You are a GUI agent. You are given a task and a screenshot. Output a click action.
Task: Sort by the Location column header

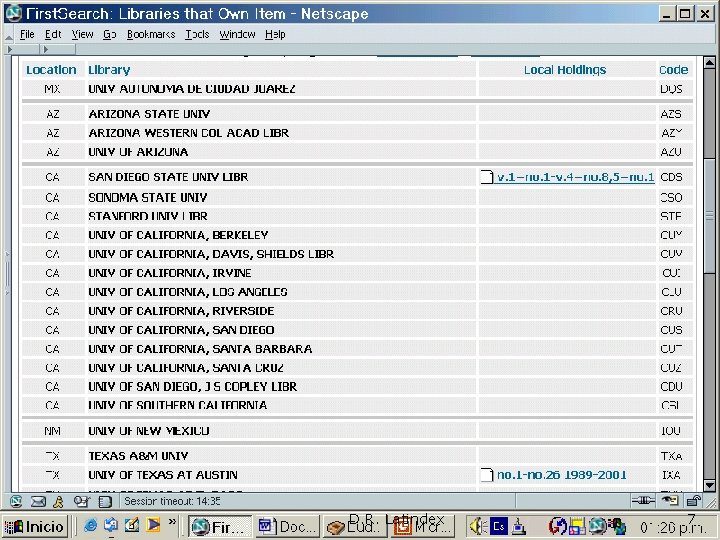point(51,70)
